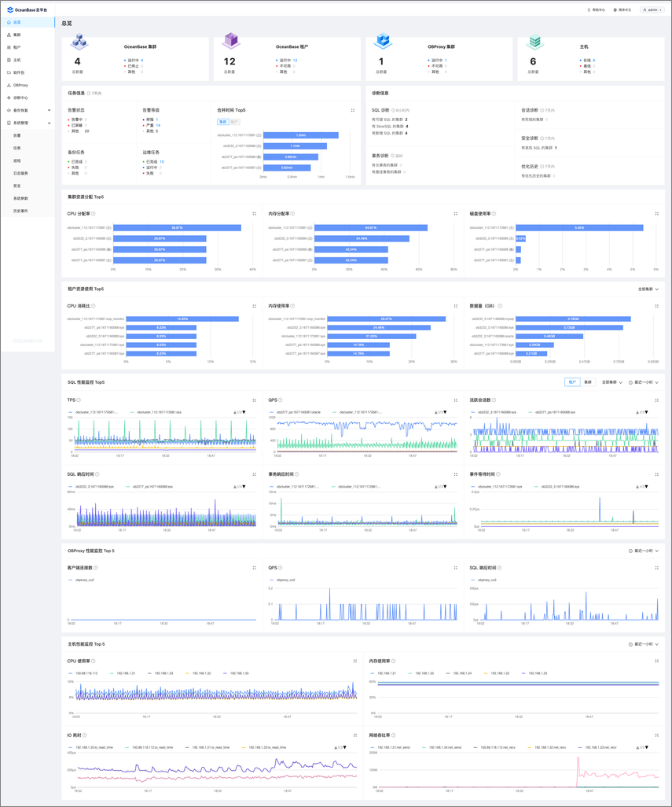672x807 pixels.
Task: Select 软件包 in the left navigation
Action: pyautogui.click(x=19, y=72)
